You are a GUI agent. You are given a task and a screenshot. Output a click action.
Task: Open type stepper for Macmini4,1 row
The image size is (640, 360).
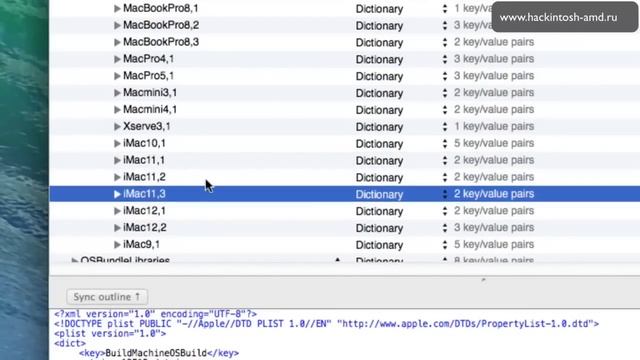pyautogui.click(x=444, y=110)
